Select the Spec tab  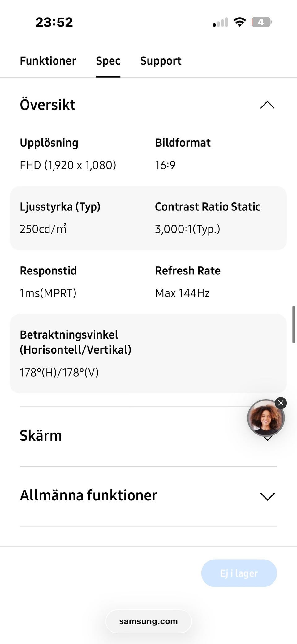(x=108, y=61)
